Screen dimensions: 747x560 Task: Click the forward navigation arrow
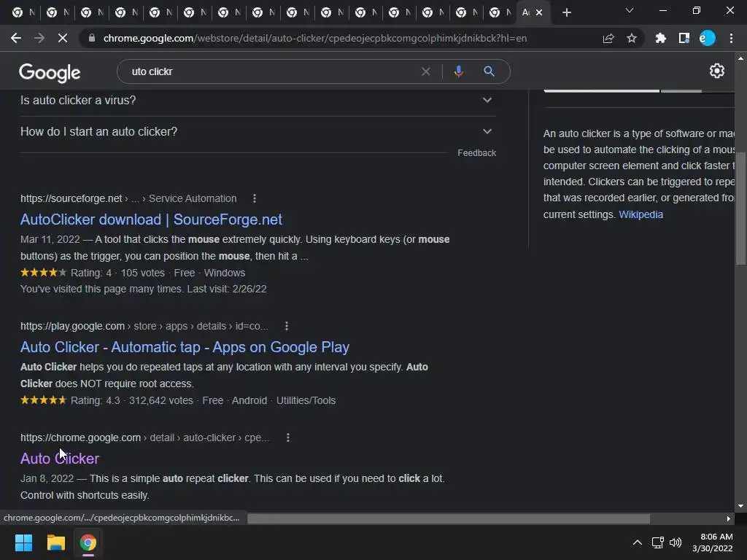pyautogui.click(x=39, y=38)
